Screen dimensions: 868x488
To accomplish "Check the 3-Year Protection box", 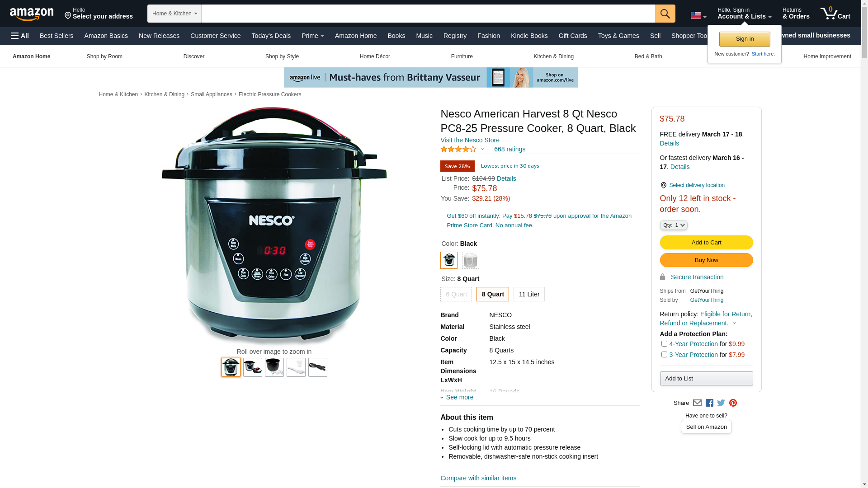I will pos(664,355).
